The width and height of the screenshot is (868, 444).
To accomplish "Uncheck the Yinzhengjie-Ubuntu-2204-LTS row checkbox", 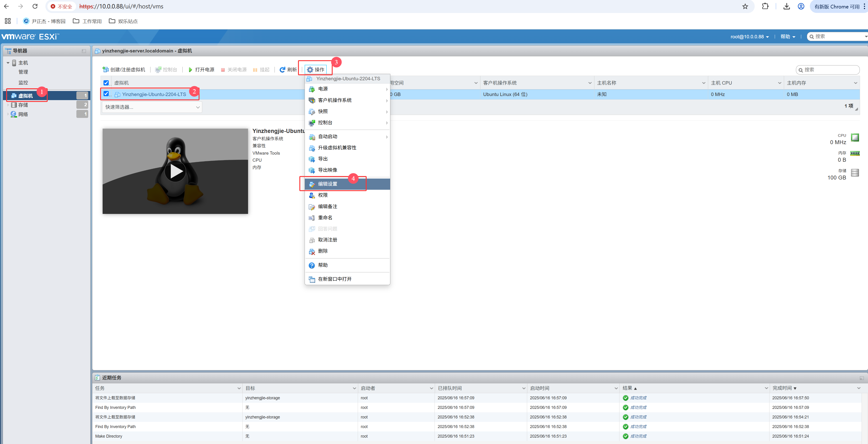I will coord(106,94).
